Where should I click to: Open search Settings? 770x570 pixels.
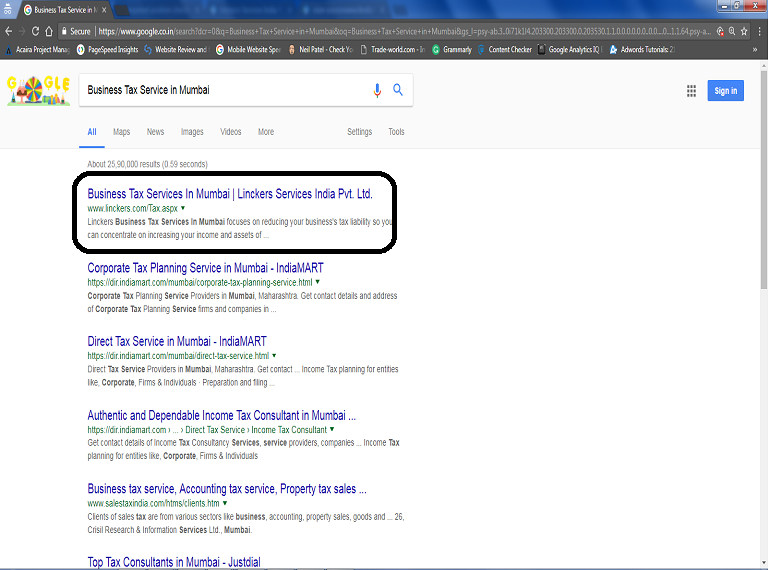[x=359, y=132]
